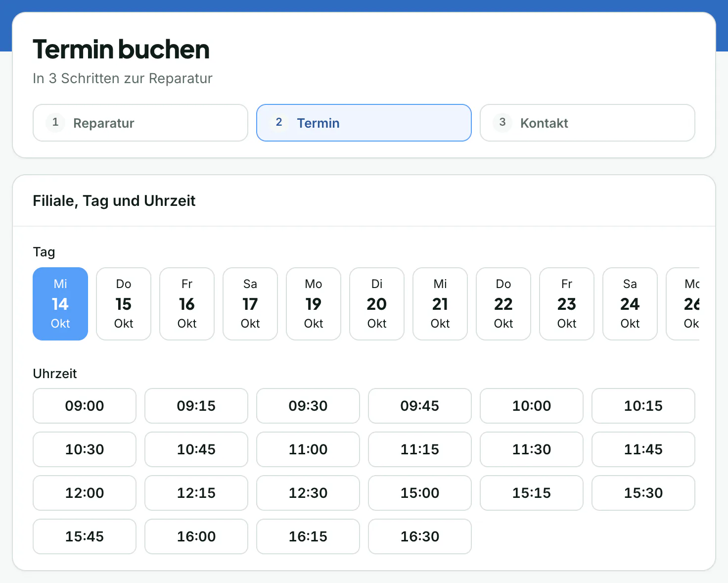Pick the 09:30 time slot
Viewport: 728px width, 583px height.
tap(308, 406)
